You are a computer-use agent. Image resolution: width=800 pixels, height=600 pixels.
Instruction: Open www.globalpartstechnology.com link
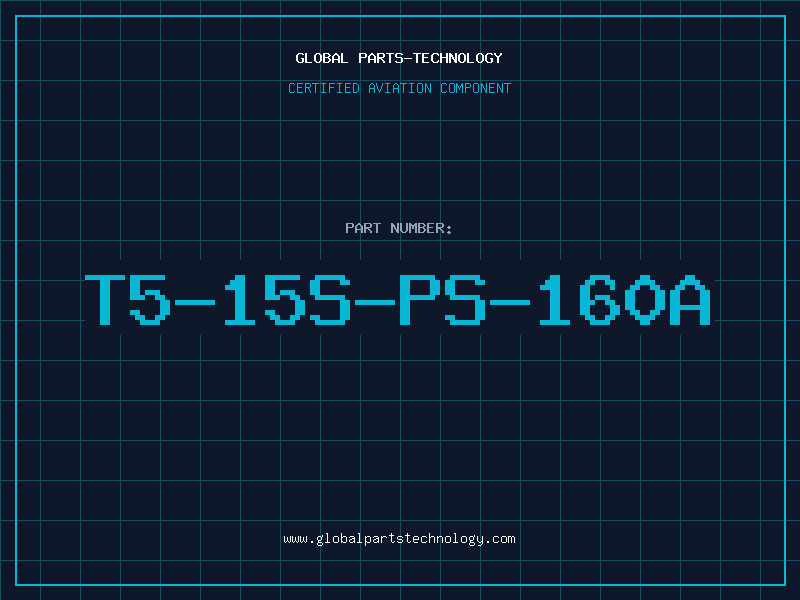click(x=399, y=539)
